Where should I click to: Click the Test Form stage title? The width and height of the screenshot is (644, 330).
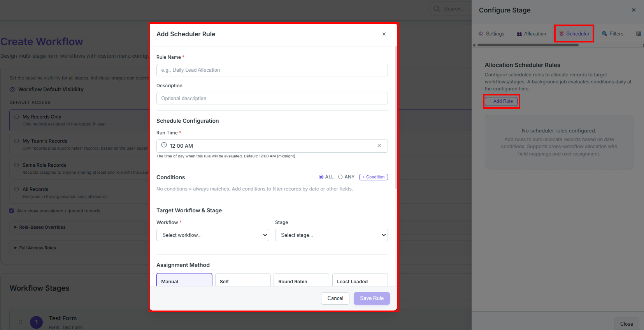[x=63, y=318]
